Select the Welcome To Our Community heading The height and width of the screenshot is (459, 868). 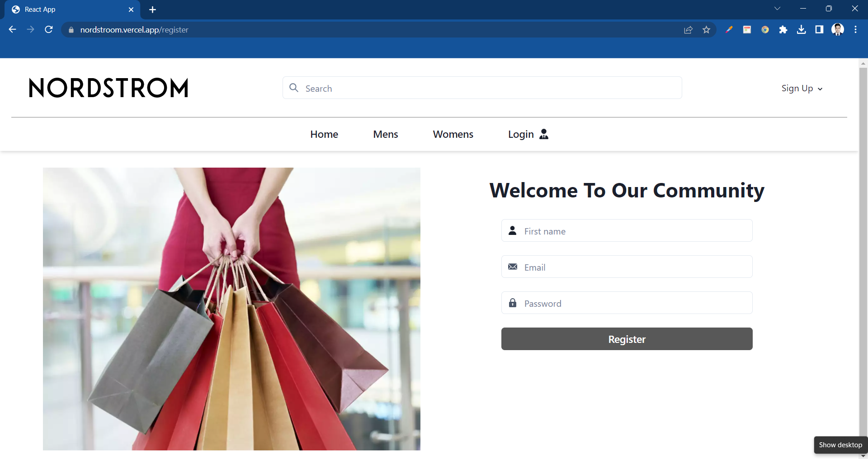click(x=627, y=190)
